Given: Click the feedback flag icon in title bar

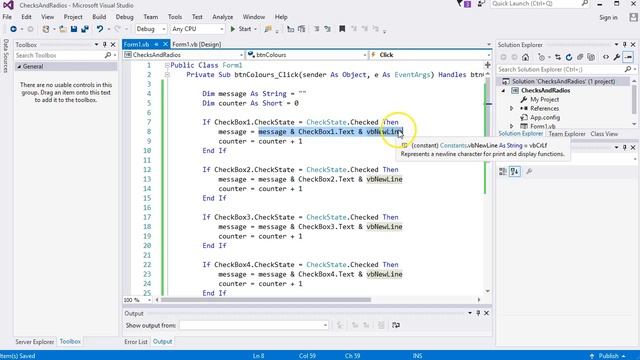Looking at the screenshot, I should tap(460, 4).
